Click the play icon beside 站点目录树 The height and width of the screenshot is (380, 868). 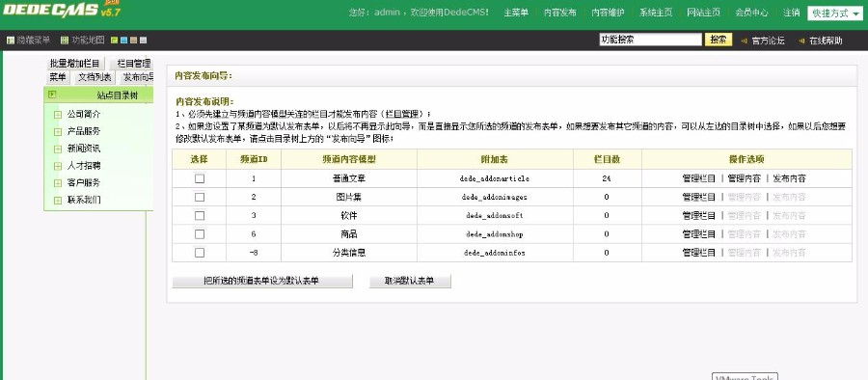point(53,95)
